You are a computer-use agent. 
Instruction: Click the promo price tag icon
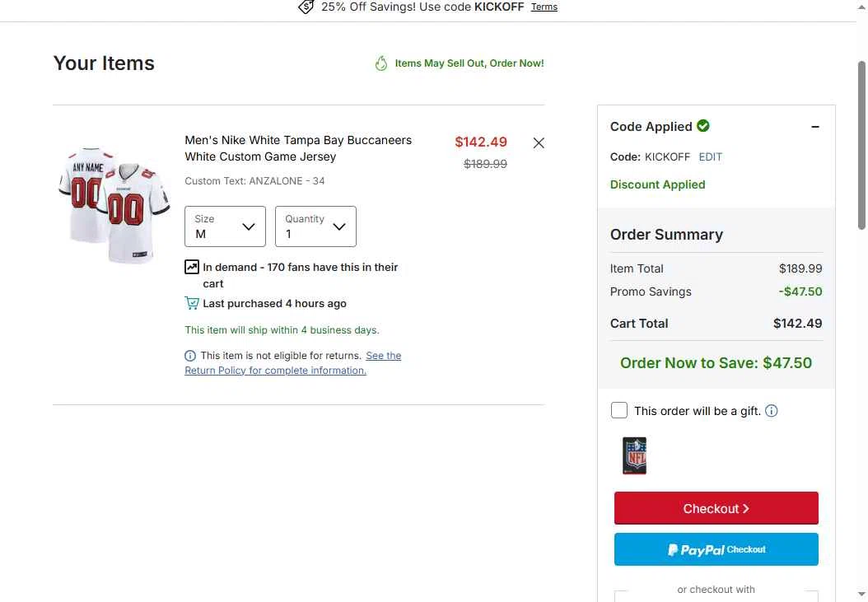pos(306,7)
